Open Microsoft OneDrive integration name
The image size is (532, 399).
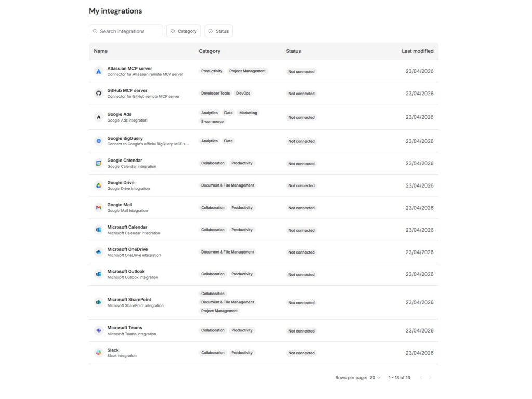(128, 249)
